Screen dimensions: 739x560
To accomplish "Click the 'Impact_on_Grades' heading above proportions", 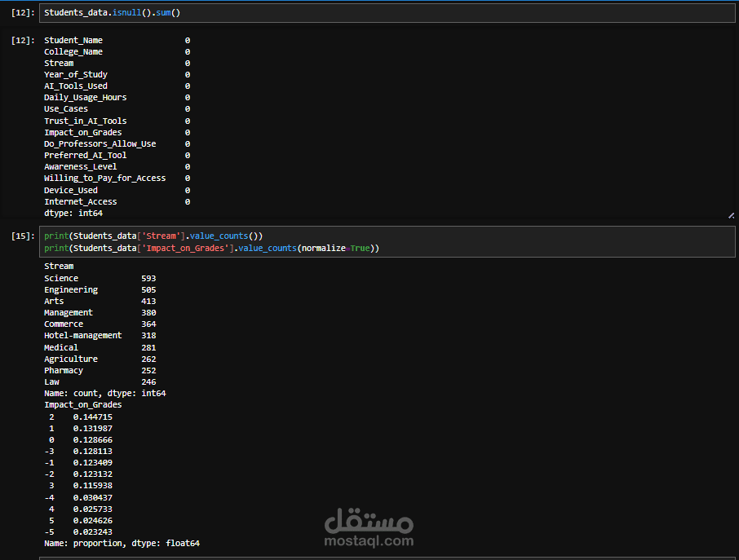I will (x=83, y=405).
